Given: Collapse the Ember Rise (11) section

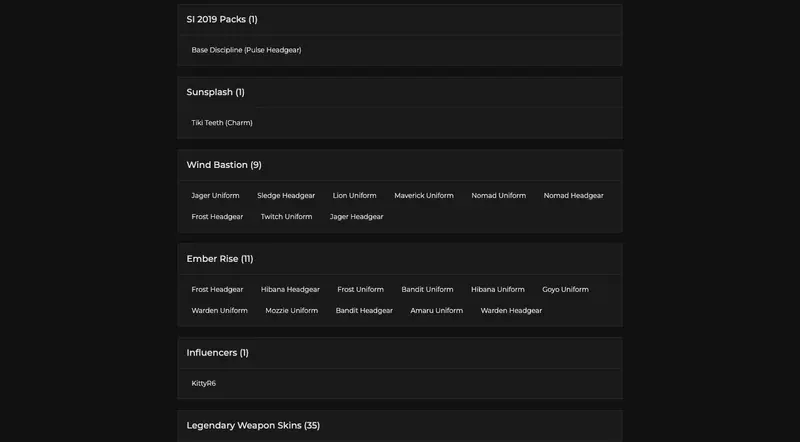Looking at the screenshot, I should point(220,258).
